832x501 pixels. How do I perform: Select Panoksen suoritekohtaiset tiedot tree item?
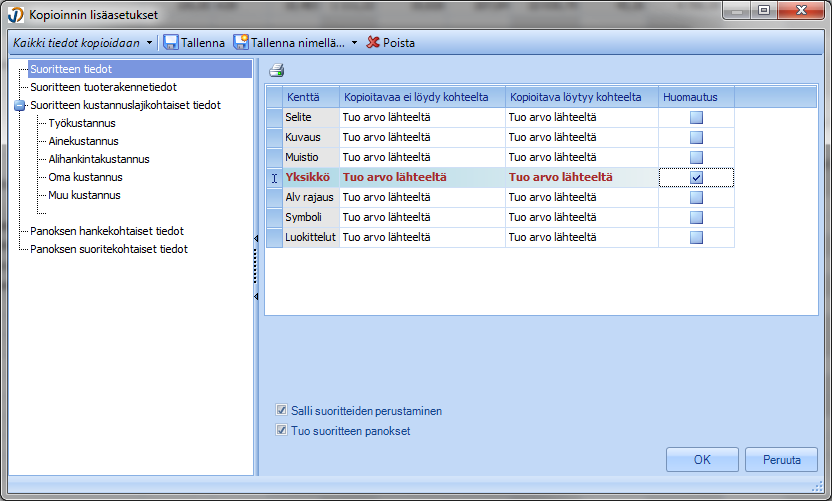coord(109,249)
